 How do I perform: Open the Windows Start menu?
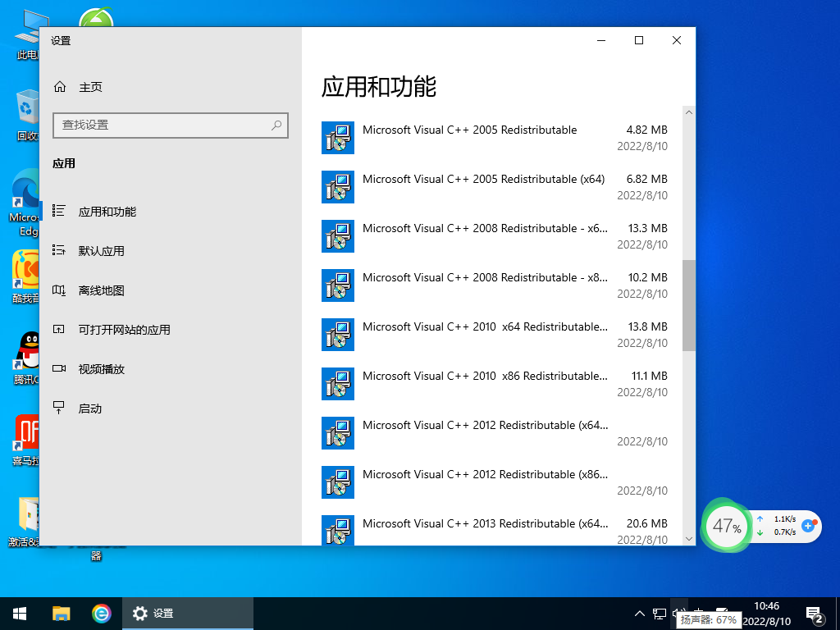click(20, 614)
